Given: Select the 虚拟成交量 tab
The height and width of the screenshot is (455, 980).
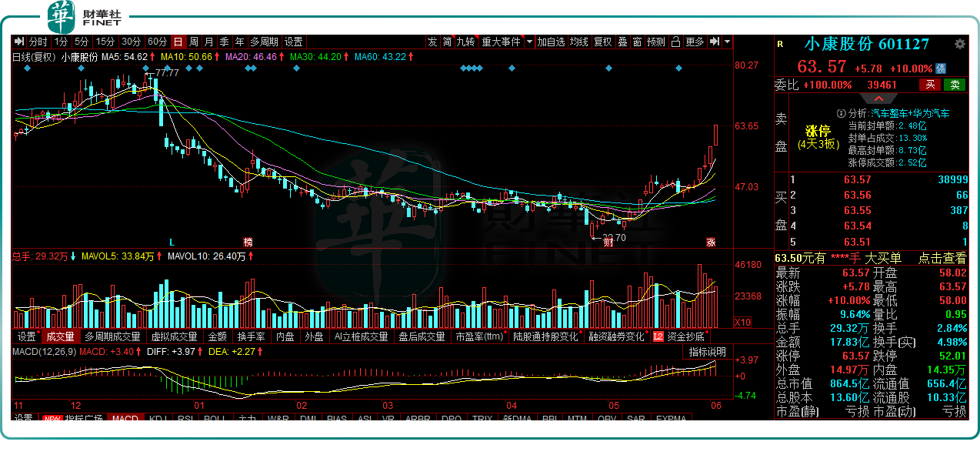Looking at the screenshot, I should (x=174, y=336).
